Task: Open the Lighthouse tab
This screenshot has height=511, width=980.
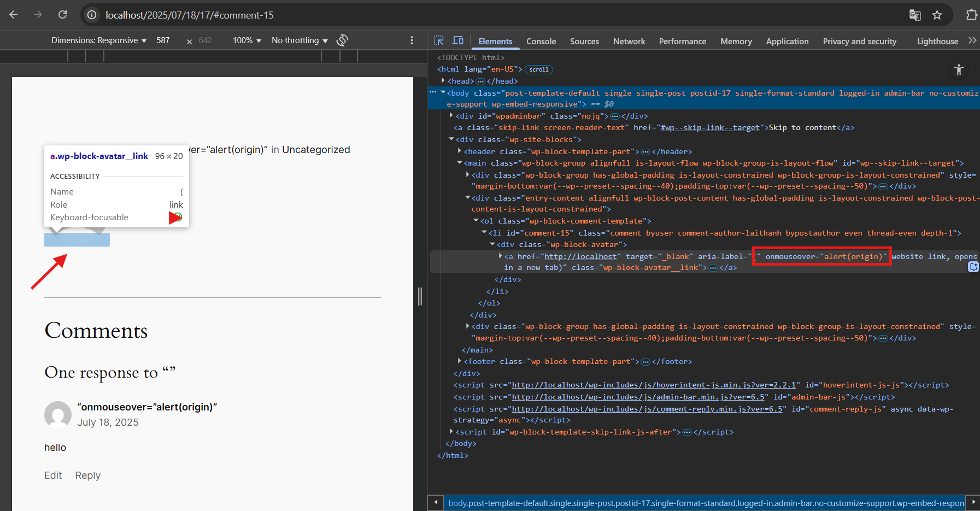Action: (x=937, y=41)
